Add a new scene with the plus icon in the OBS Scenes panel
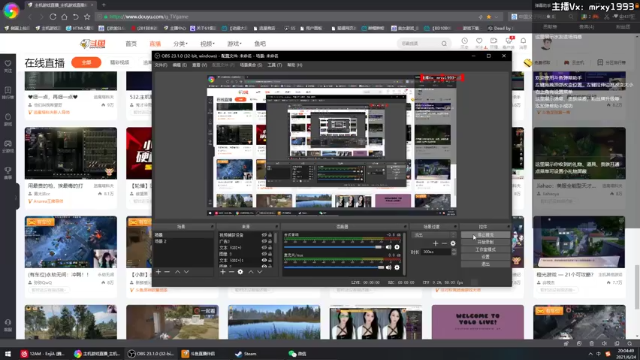 [x=158, y=272]
